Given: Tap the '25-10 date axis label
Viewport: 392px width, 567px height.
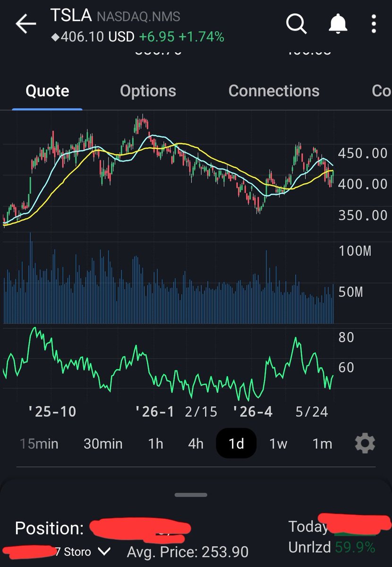Looking at the screenshot, I should (x=52, y=412).
